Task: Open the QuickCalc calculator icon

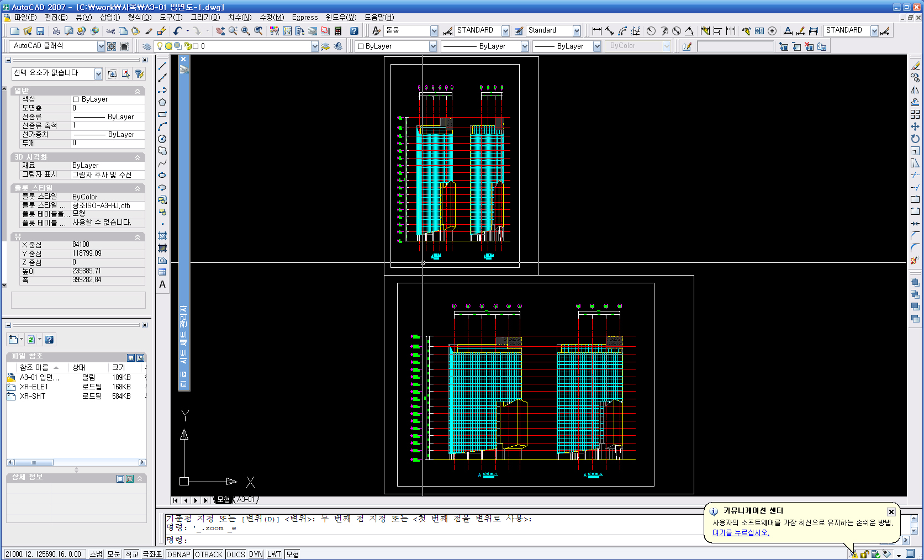Action: [x=338, y=31]
